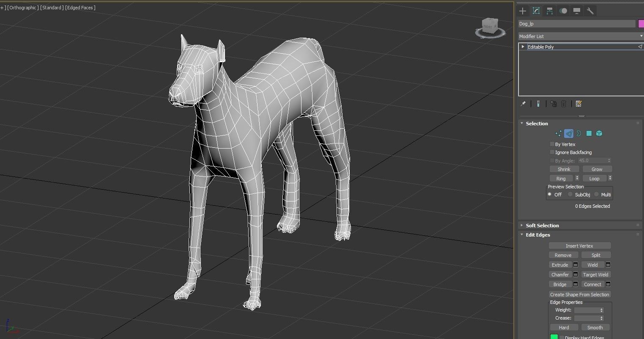Viewport: 644px width, 339px height.
Task: Open the Modifier List dropdown
Action: click(581, 36)
